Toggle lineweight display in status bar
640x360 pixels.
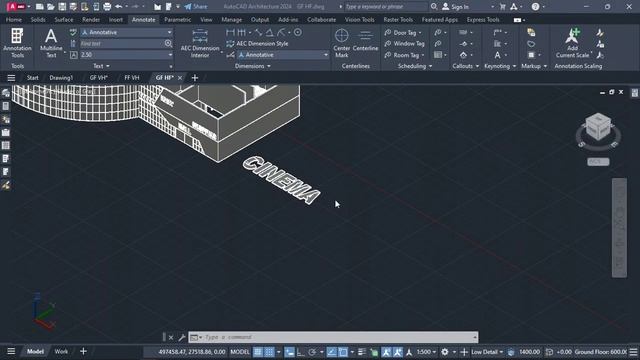(362, 351)
